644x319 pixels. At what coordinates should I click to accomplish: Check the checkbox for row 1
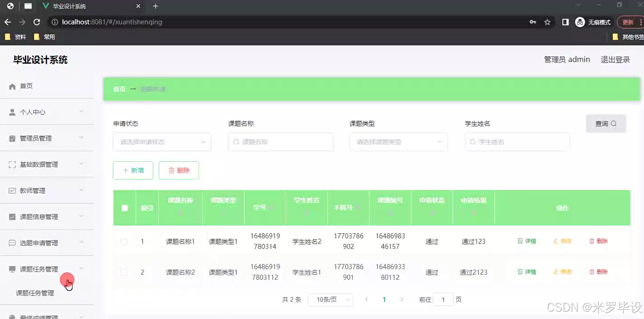click(x=124, y=241)
